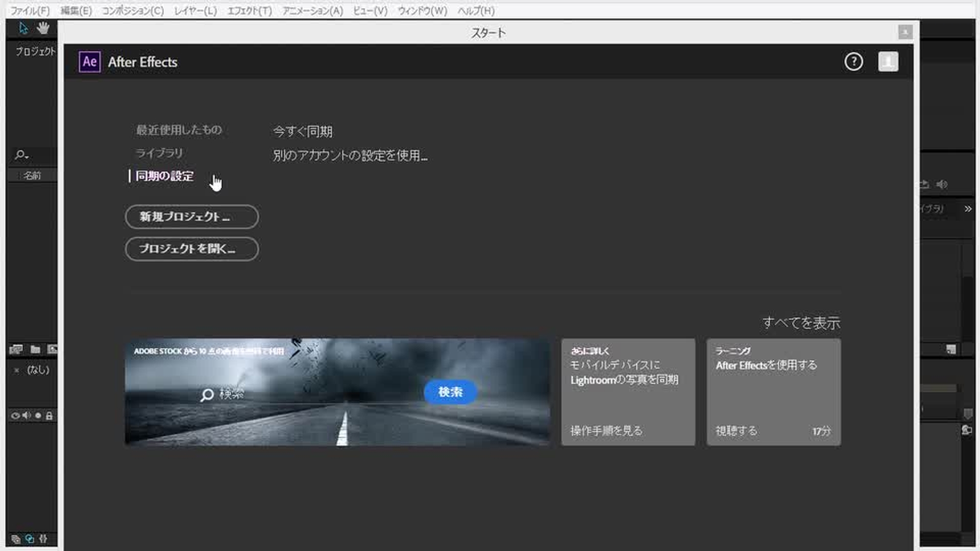Click the 視聴する link
This screenshot has width=980, height=551.
[x=737, y=431]
